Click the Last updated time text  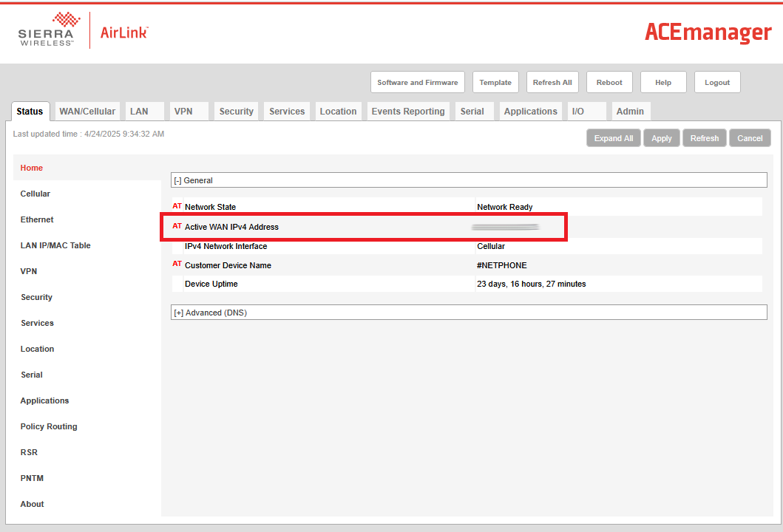89,134
